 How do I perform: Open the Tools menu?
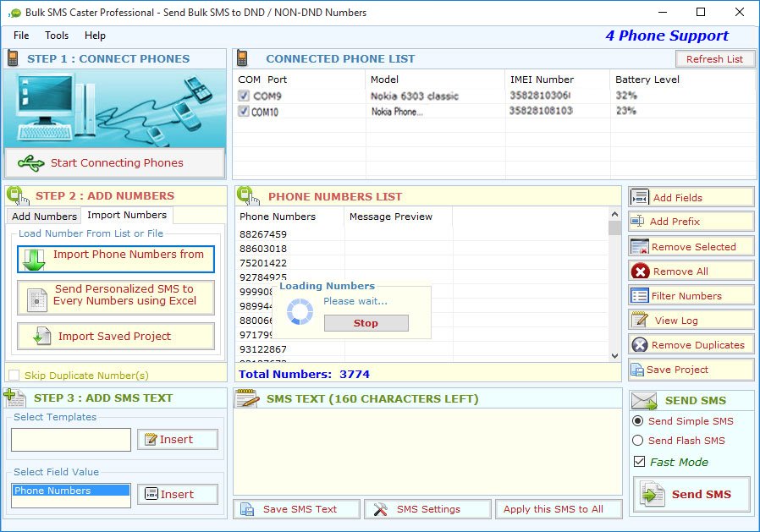[x=57, y=36]
